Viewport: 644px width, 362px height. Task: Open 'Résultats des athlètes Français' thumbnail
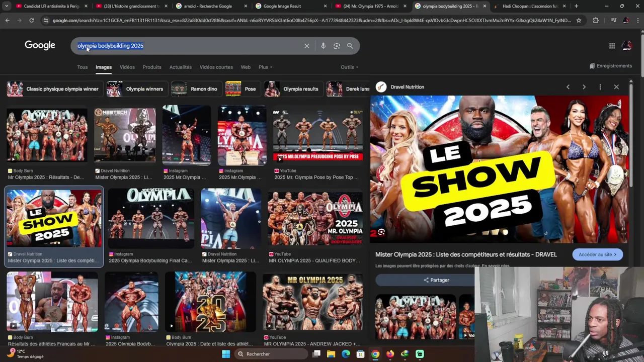52,301
